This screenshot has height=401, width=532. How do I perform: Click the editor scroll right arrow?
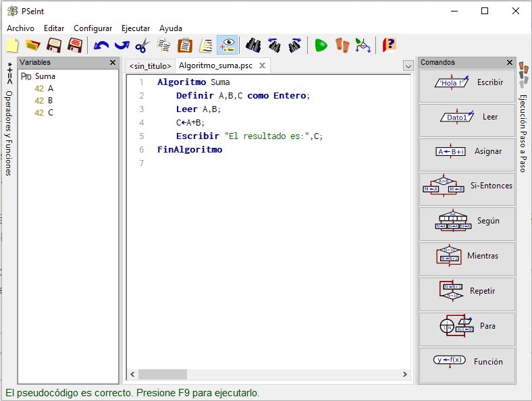(405, 374)
